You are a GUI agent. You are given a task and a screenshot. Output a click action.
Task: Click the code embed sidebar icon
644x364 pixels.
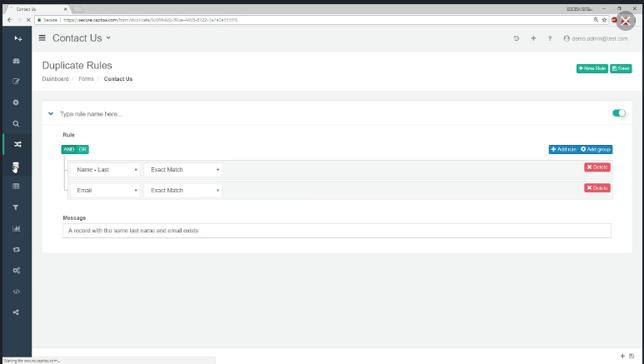17,292
